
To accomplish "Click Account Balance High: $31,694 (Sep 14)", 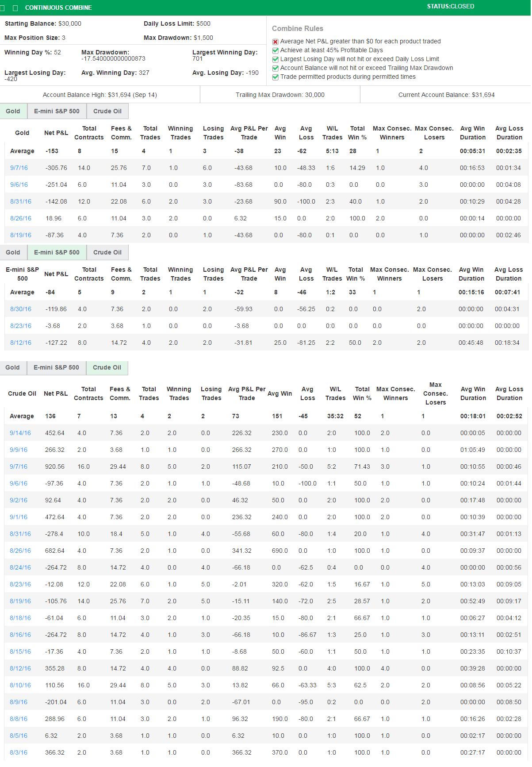I will pyautogui.click(x=100, y=95).
